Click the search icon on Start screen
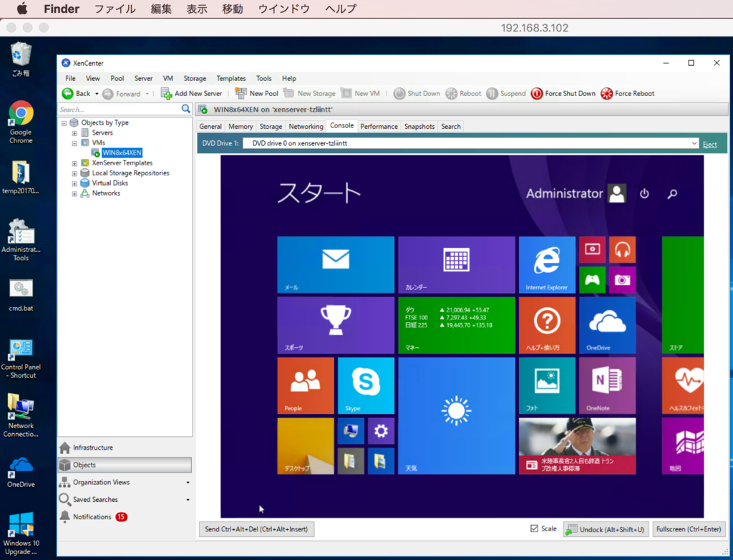This screenshot has width=733, height=560. pos(672,193)
